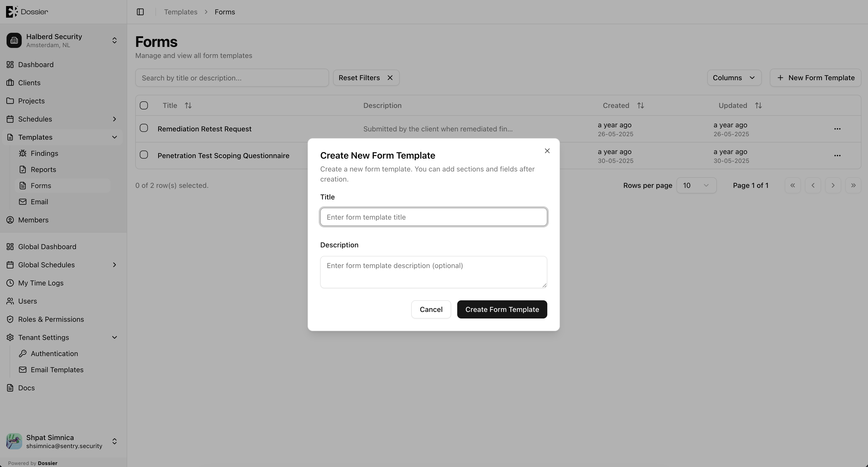Focus the form template Title field
The image size is (868, 467).
coord(434,217)
